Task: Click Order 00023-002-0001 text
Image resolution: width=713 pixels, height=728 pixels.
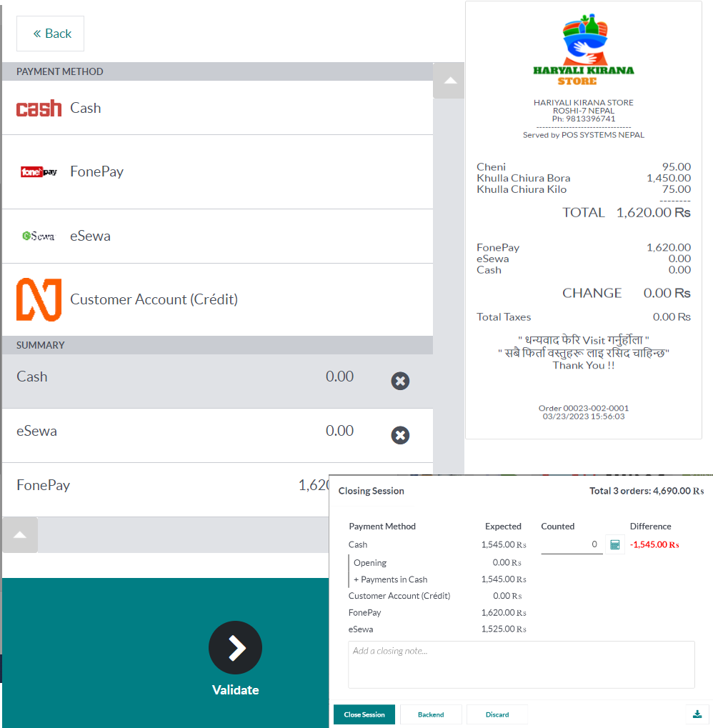Action: pyautogui.click(x=584, y=408)
